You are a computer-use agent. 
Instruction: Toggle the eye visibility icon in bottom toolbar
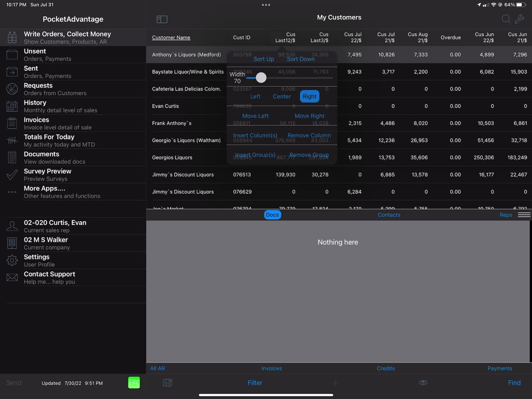tap(423, 382)
